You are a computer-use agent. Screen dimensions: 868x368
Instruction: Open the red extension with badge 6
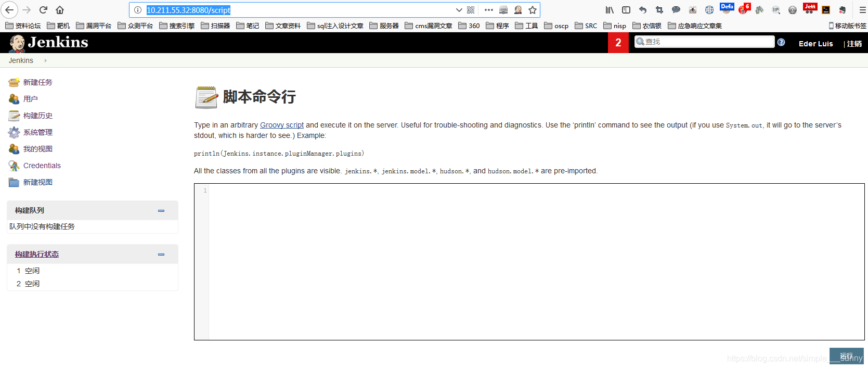(x=744, y=9)
